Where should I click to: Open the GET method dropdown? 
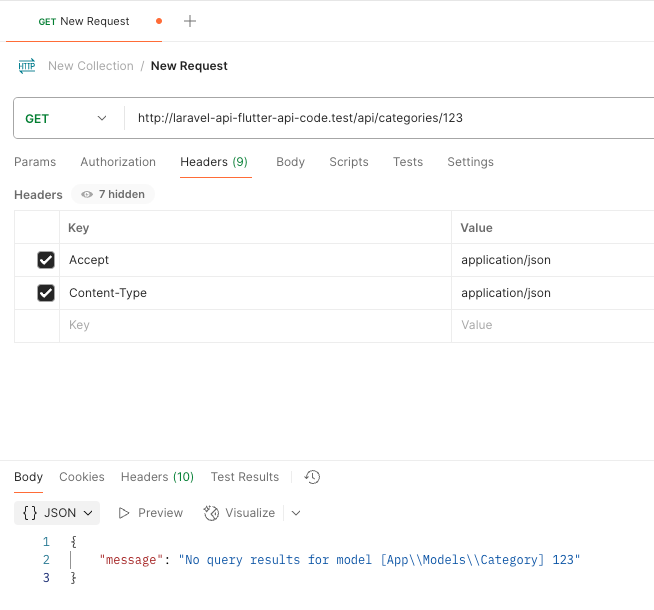pos(66,118)
